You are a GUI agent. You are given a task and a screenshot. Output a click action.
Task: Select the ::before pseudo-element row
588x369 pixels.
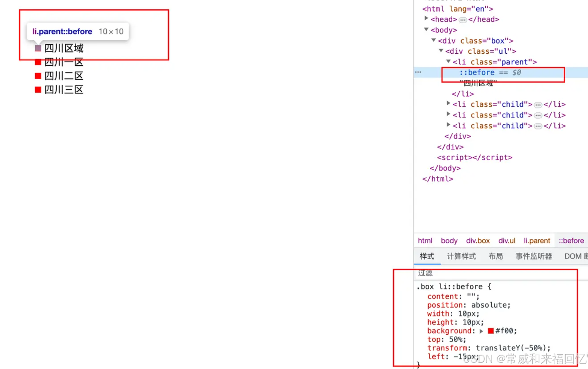click(501, 72)
